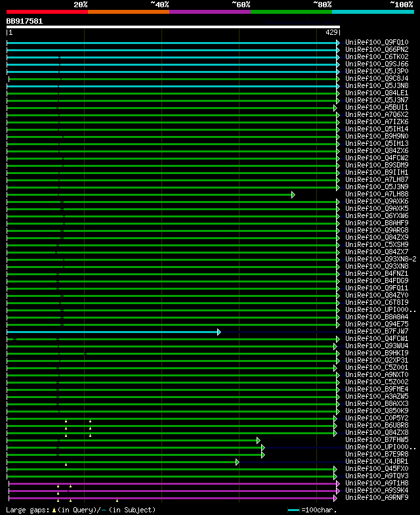The width and height of the screenshot is (420, 515).
Task: Click the cyan ~100% identity swatch
Action: (x=373, y=12)
